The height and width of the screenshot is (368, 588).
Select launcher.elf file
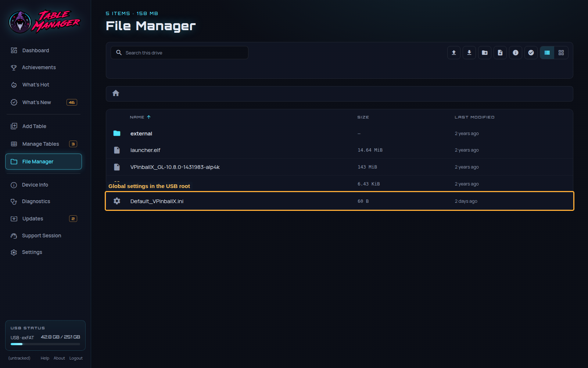(340, 150)
